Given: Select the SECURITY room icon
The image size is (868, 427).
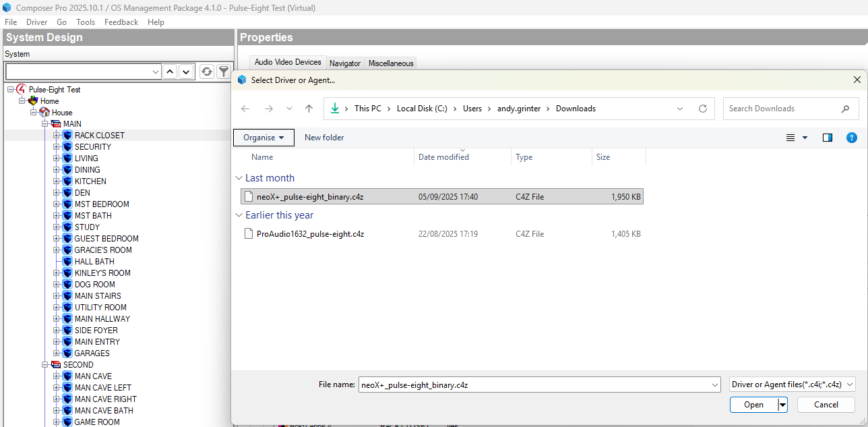Looking at the screenshot, I should pyautogui.click(x=67, y=147).
